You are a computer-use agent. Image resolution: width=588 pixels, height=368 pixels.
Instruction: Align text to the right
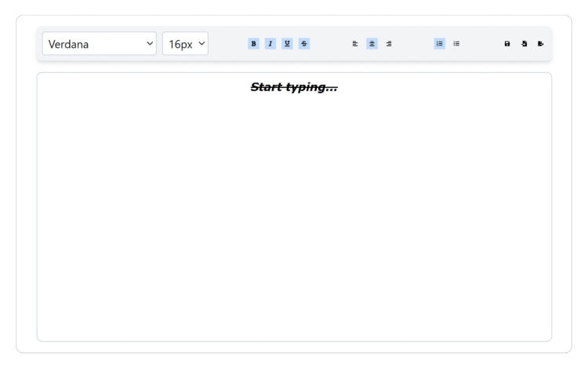(389, 43)
